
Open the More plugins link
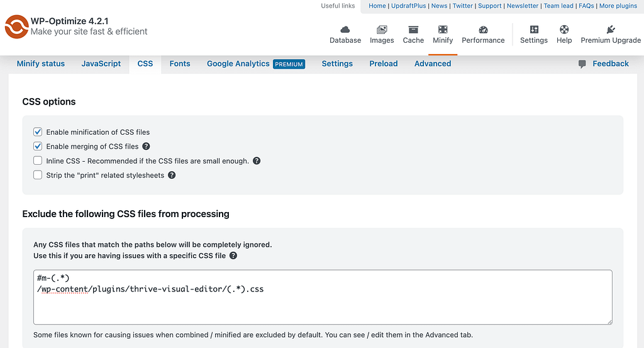coord(618,6)
